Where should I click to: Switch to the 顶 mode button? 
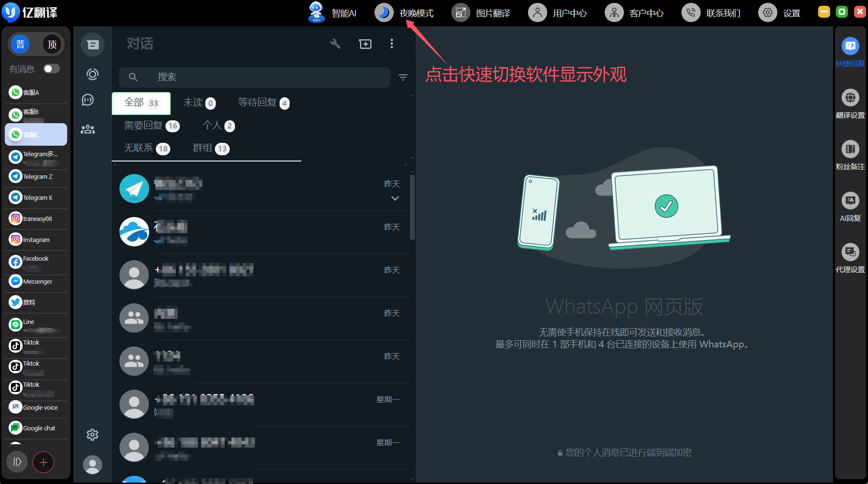click(52, 45)
